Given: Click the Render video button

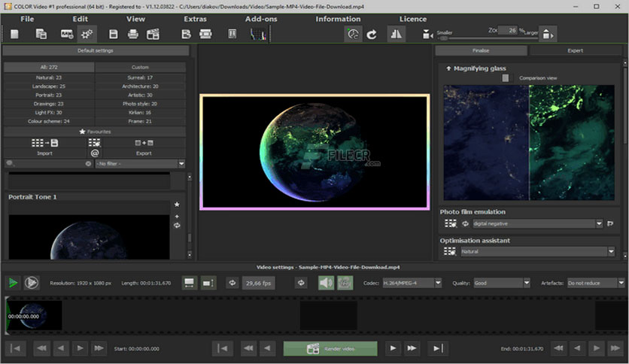Looking at the screenshot, I should pos(330,349).
